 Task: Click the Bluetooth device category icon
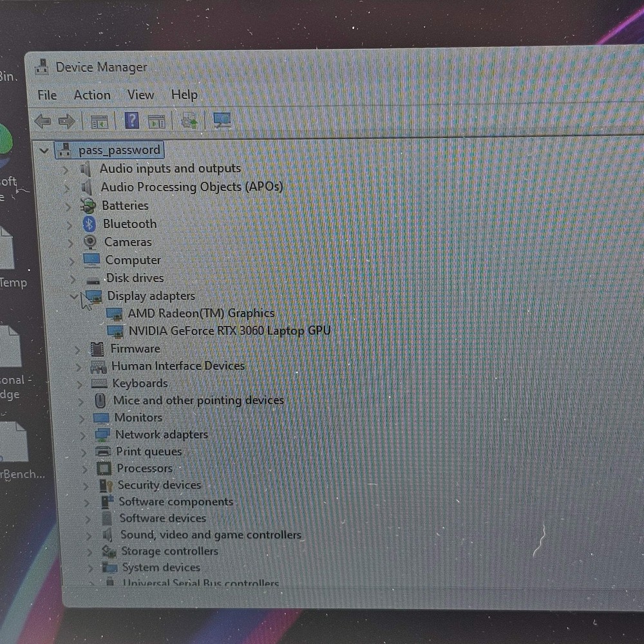pyautogui.click(x=90, y=223)
